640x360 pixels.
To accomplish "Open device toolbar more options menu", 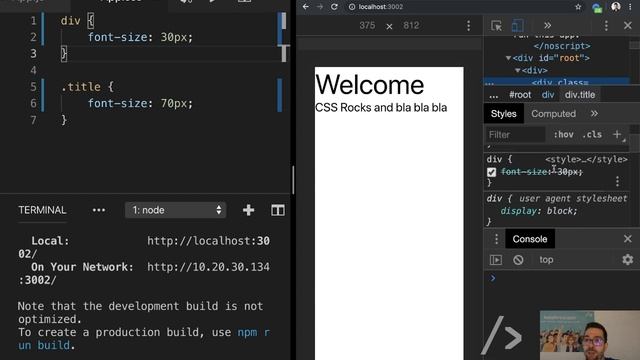I will click(x=469, y=26).
